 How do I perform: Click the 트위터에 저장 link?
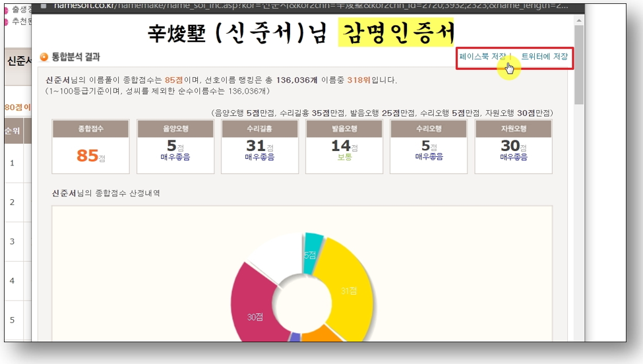pyautogui.click(x=544, y=57)
